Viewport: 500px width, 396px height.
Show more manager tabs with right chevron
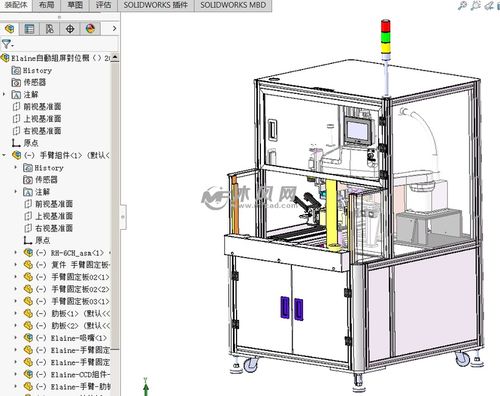click(114, 29)
